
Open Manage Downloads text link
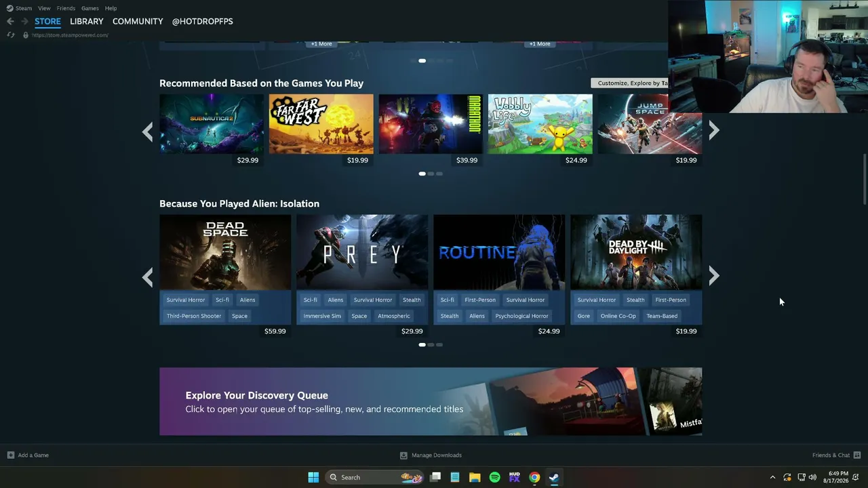coord(437,455)
